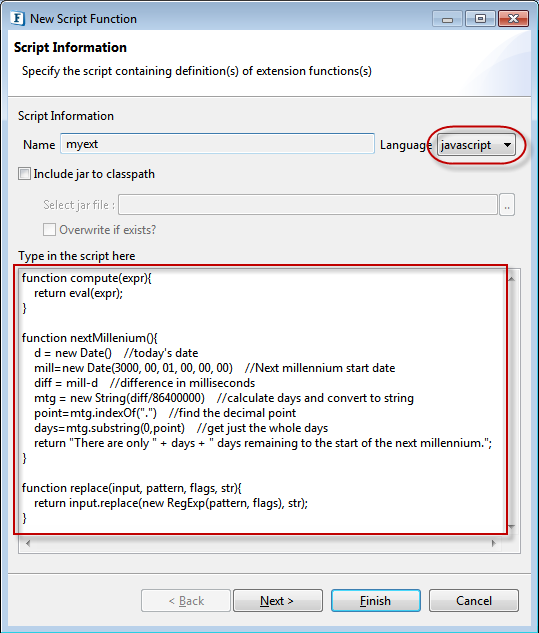Toggle the Overwrite if exists checkbox
539x633 pixels.
(49, 230)
